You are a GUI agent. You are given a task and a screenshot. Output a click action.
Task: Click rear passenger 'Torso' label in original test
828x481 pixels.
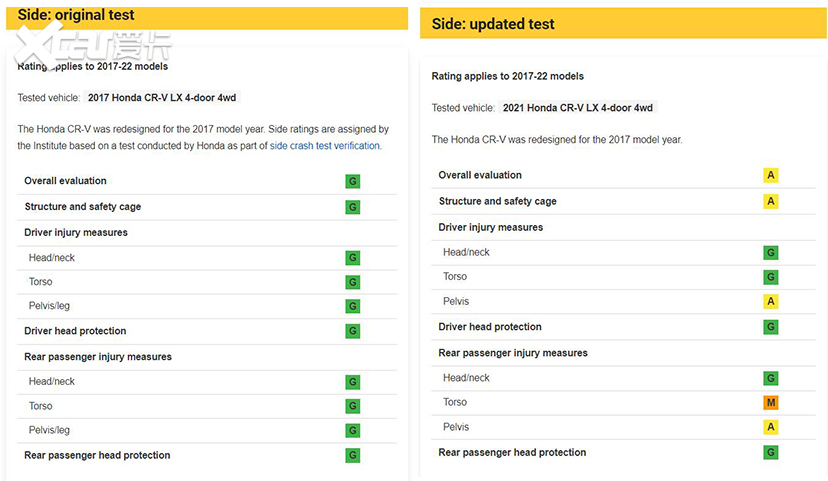point(41,406)
